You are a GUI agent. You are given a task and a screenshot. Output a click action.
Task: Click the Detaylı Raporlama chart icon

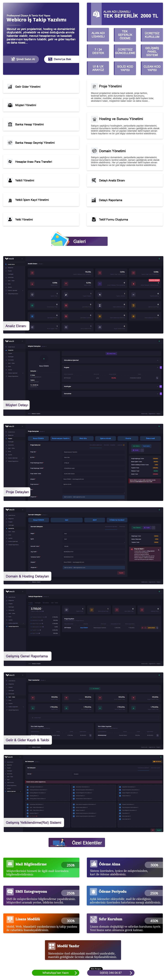coord(94,200)
